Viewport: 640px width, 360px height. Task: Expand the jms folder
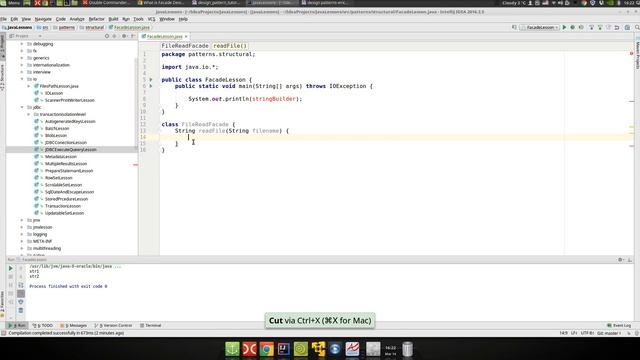[x=22, y=220]
